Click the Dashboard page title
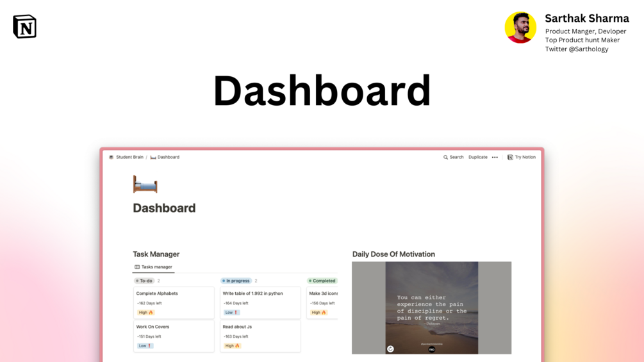The width and height of the screenshot is (644, 362). (164, 208)
